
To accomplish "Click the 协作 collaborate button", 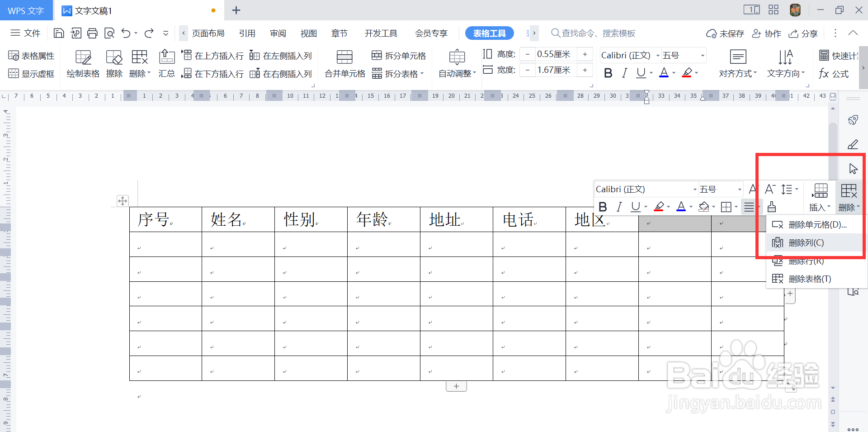I will (x=767, y=33).
